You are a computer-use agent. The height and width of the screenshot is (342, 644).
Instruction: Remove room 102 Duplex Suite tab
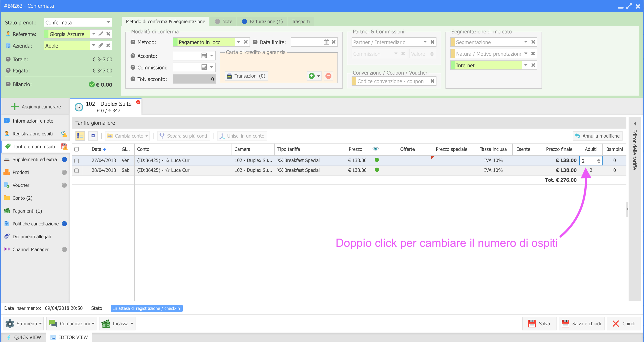pyautogui.click(x=138, y=102)
